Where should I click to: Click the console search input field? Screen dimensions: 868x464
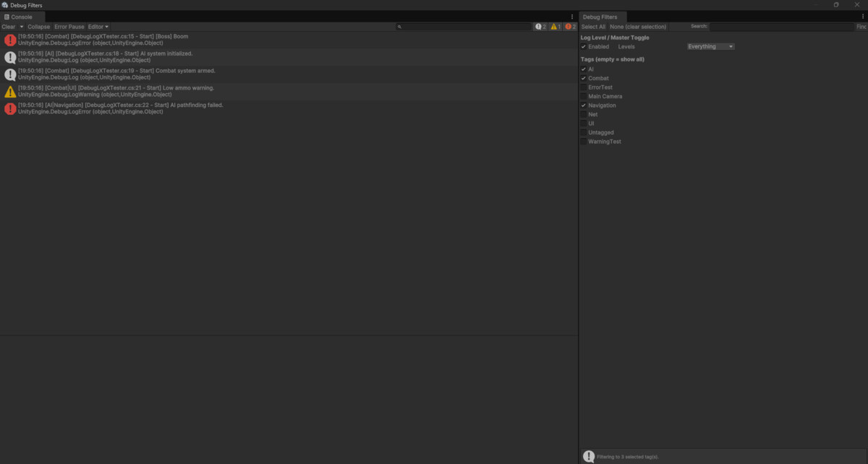click(463, 26)
